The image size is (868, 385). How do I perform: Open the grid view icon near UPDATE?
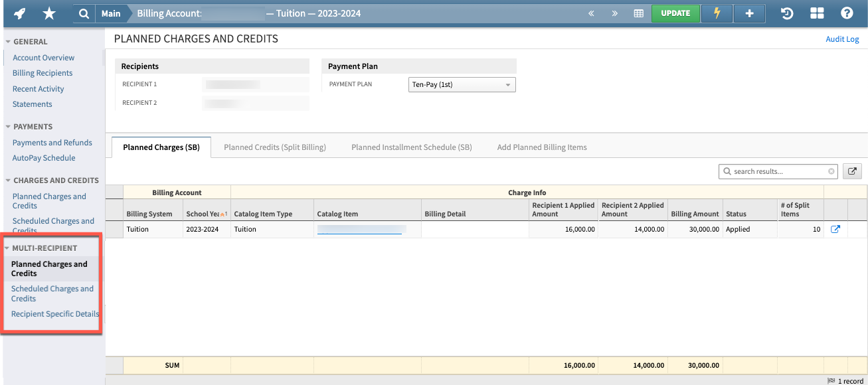pyautogui.click(x=638, y=13)
